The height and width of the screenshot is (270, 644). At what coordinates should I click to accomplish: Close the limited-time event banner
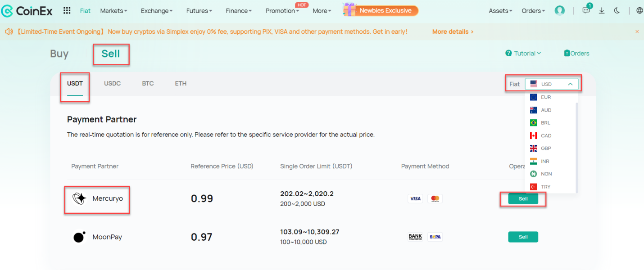click(x=637, y=31)
